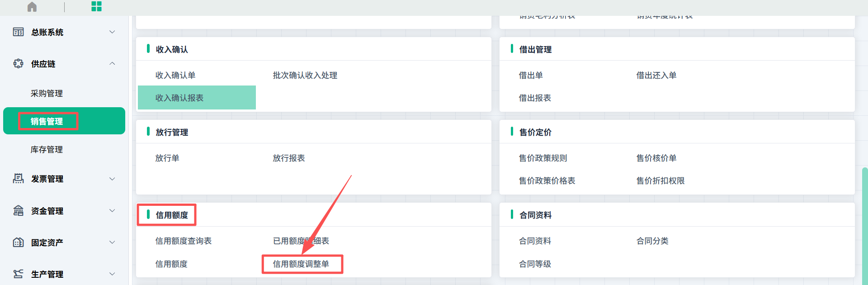Image resolution: width=868 pixels, height=285 pixels.
Task: Expand the 发票管理 chevron arrow
Action: click(112, 179)
